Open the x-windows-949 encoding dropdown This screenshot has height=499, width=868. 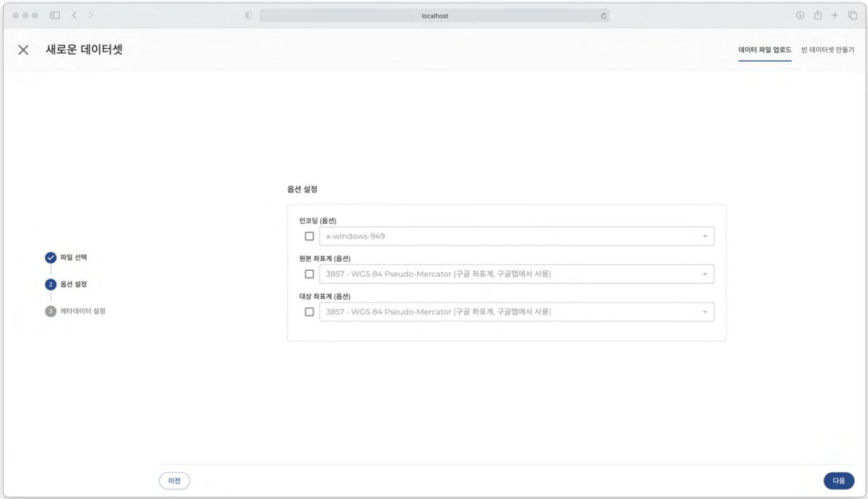tap(516, 236)
